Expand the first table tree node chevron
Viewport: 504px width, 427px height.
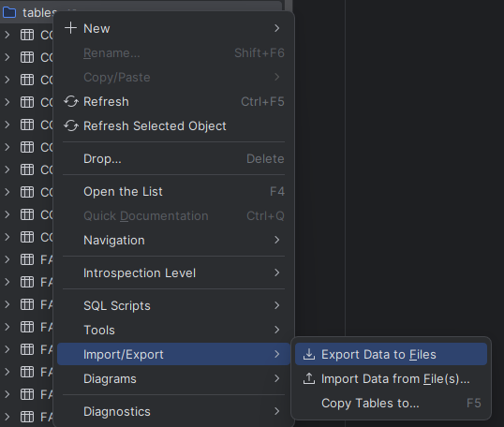pos(7,35)
